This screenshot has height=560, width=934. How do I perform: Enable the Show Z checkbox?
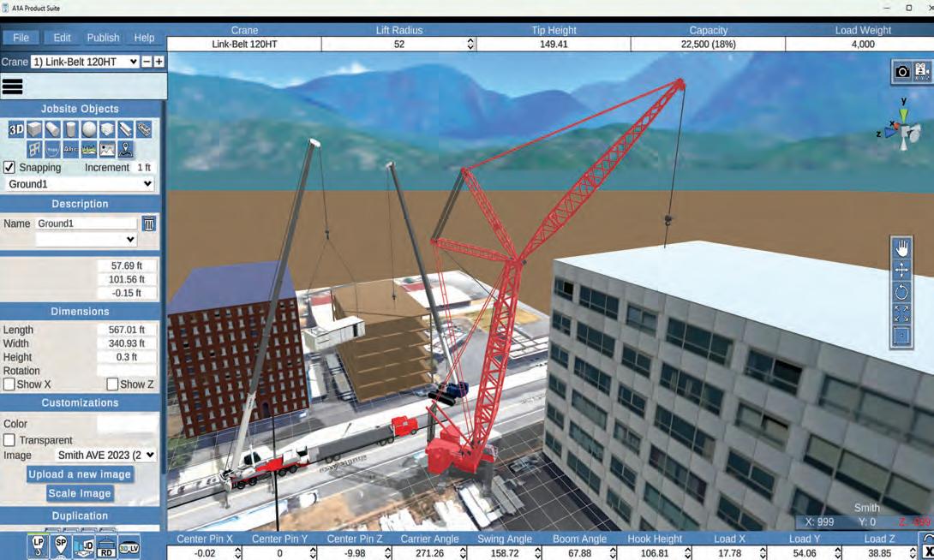112,384
